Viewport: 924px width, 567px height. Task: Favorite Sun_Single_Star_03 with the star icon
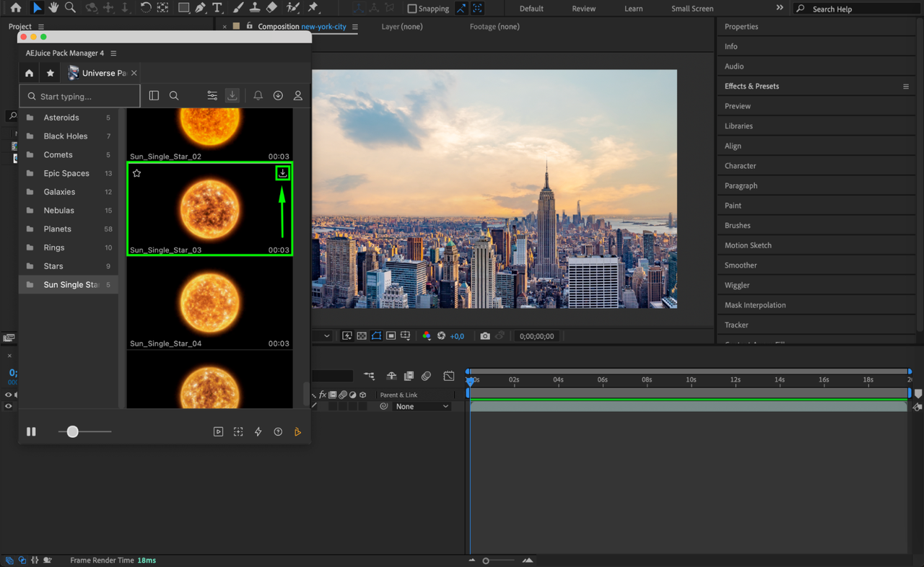[x=136, y=173]
